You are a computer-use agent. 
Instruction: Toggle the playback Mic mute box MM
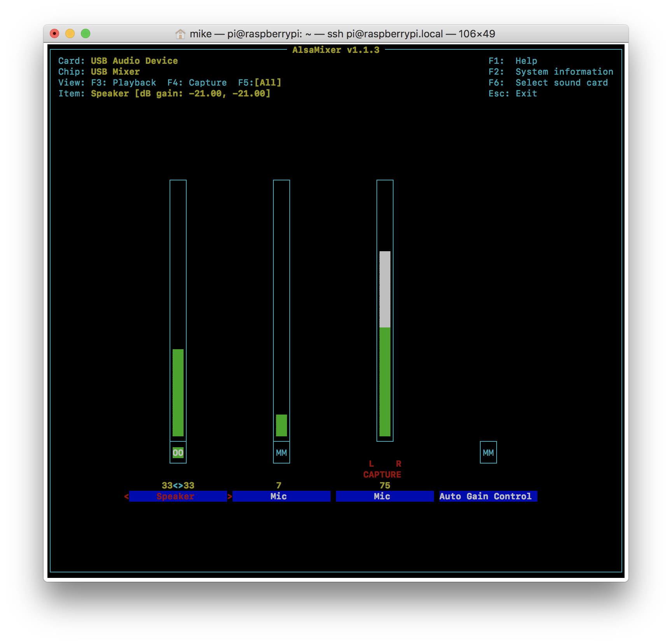pyautogui.click(x=282, y=453)
